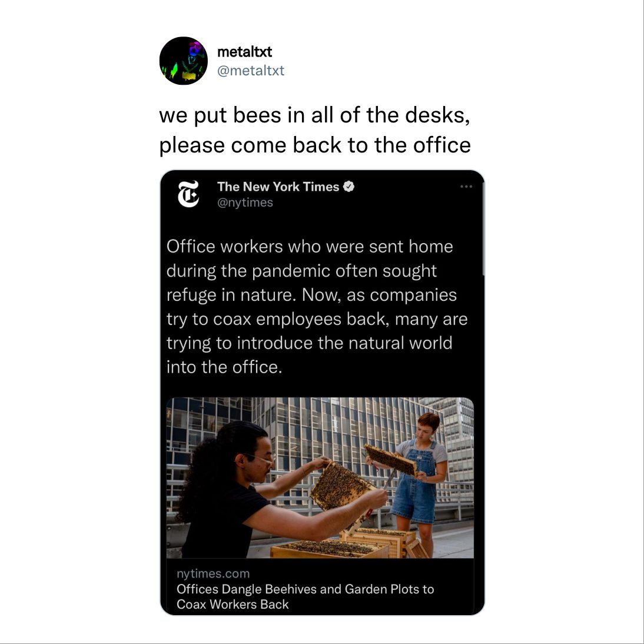Click the New York Times logo icon
The height and width of the screenshot is (644, 644).
188,194
